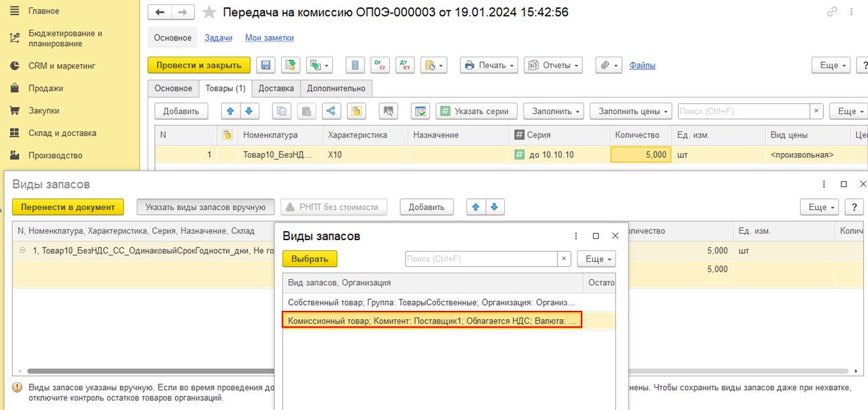868x410 pixels.
Task: Select the Комиссионный товар row
Action: click(x=432, y=321)
